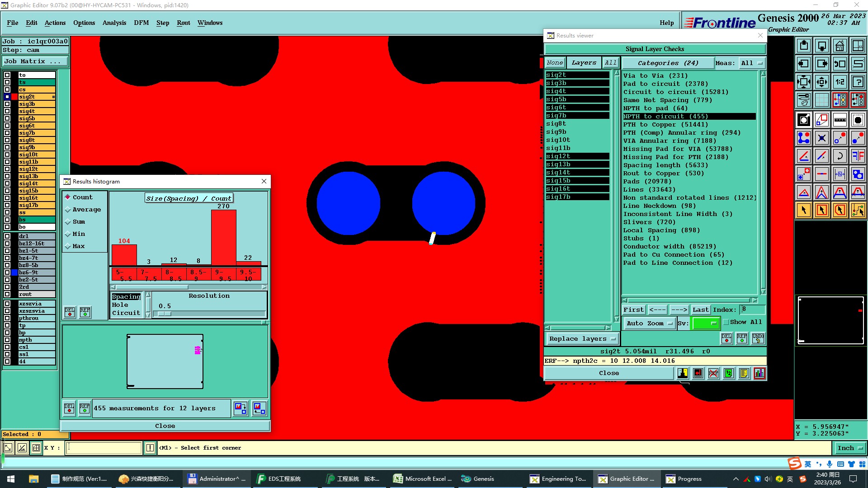Click the Last button in Results viewer
The width and height of the screenshot is (868, 488).
[701, 310]
